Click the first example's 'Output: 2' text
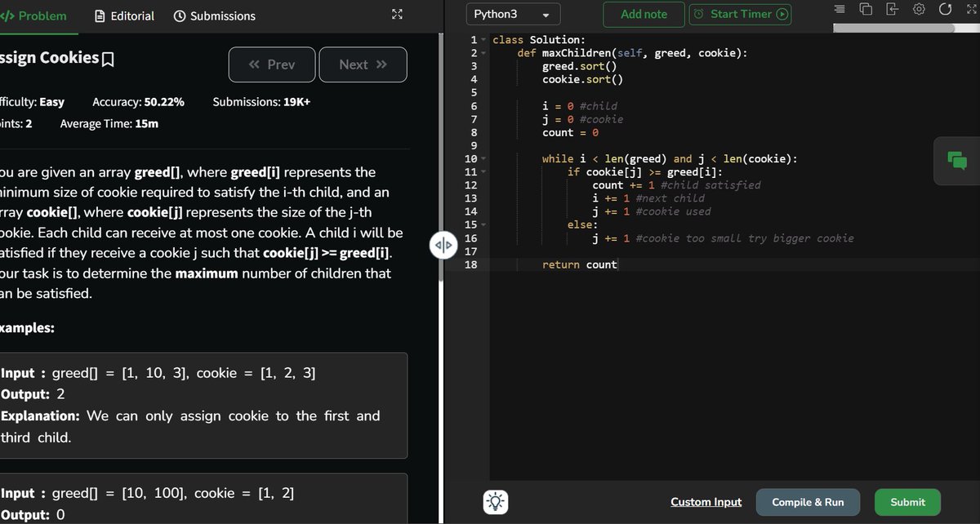Screen dimensions: 980x524 (33, 394)
